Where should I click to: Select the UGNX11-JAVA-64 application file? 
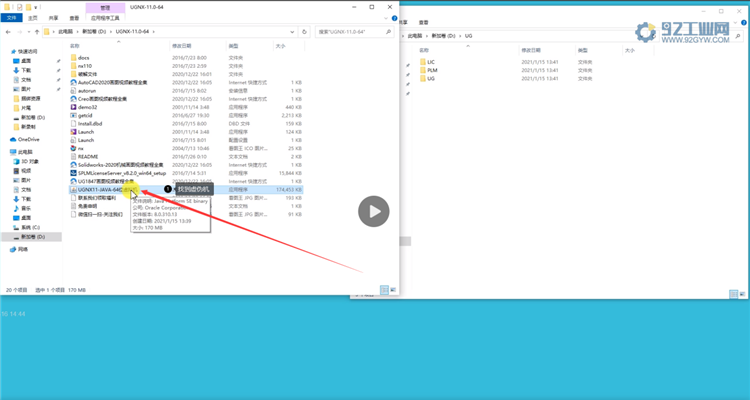186,189
